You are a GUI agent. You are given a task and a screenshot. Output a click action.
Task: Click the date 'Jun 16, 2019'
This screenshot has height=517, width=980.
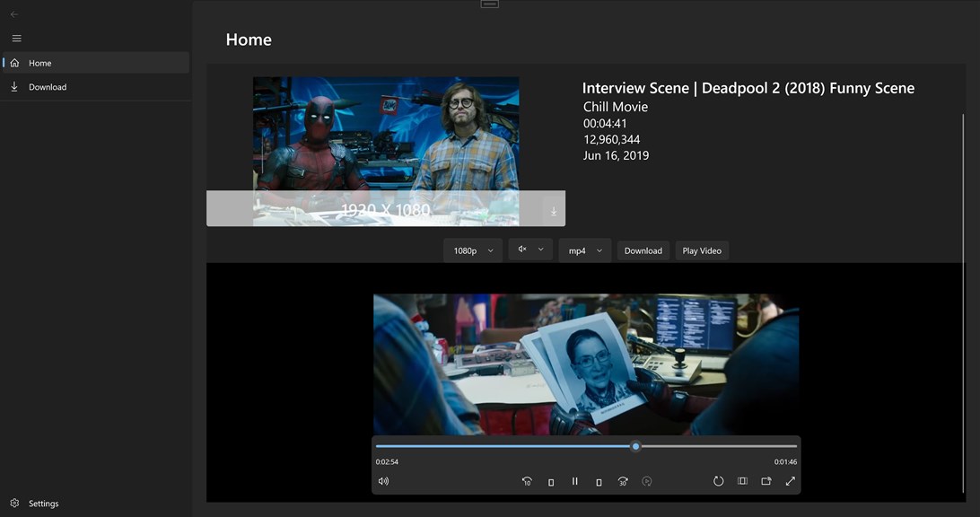coord(617,155)
